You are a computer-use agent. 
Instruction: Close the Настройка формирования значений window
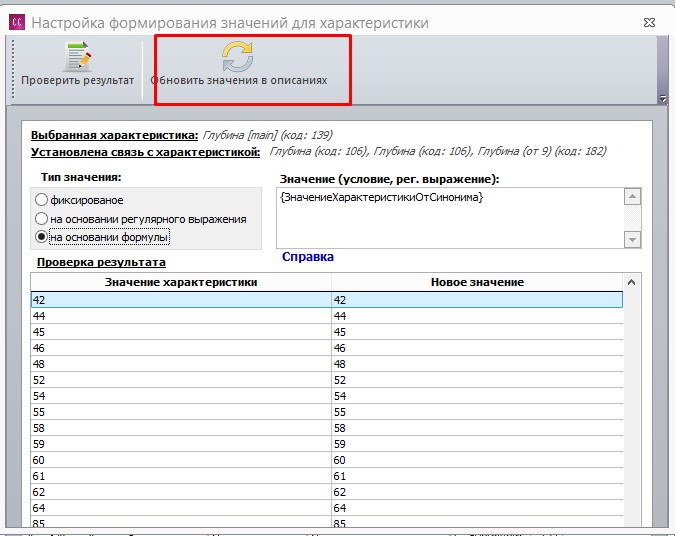649,22
